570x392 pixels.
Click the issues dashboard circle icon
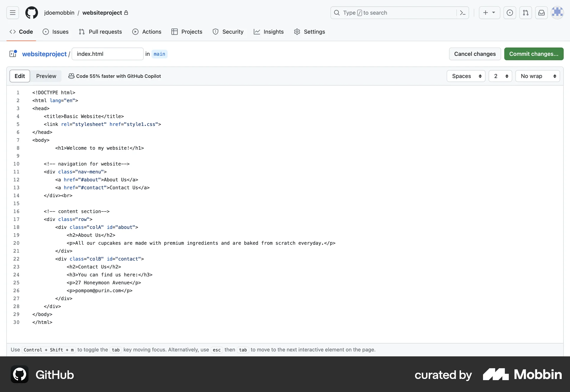coord(510,12)
